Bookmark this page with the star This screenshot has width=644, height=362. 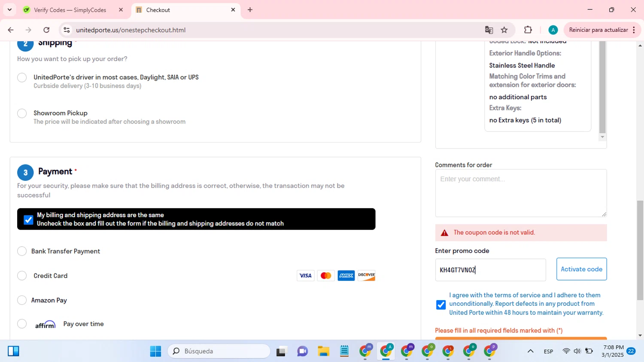504,30
